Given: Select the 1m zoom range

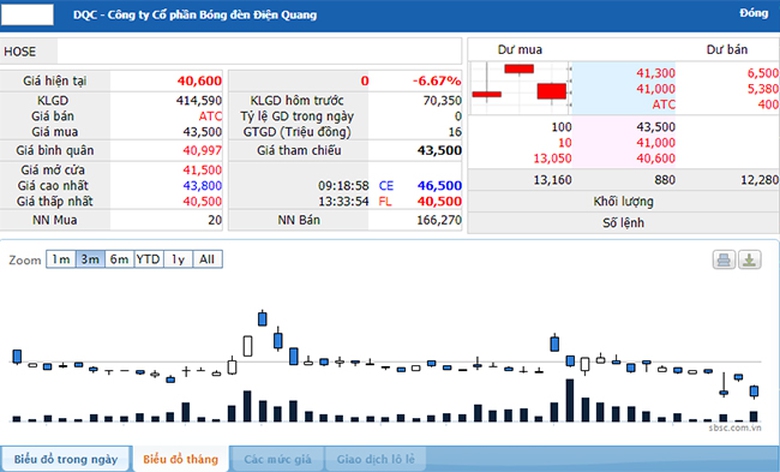Looking at the screenshot, I should tap(61, 259).
